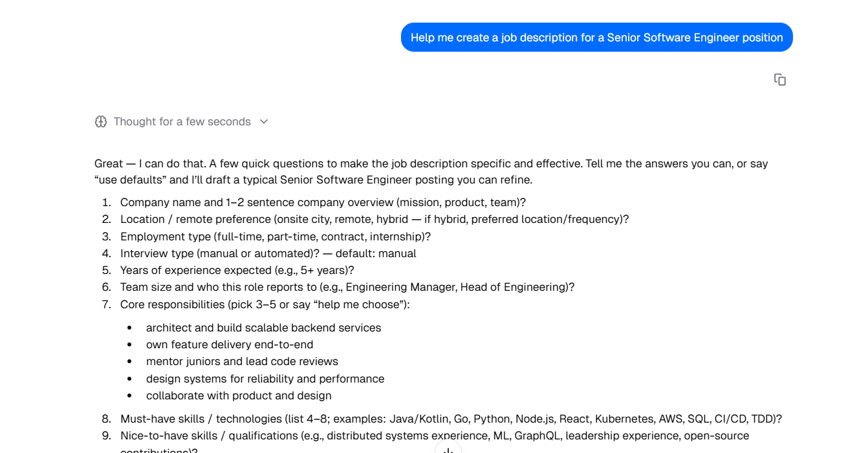
Task: Click question 6 about team size
Action: (347, 287)
